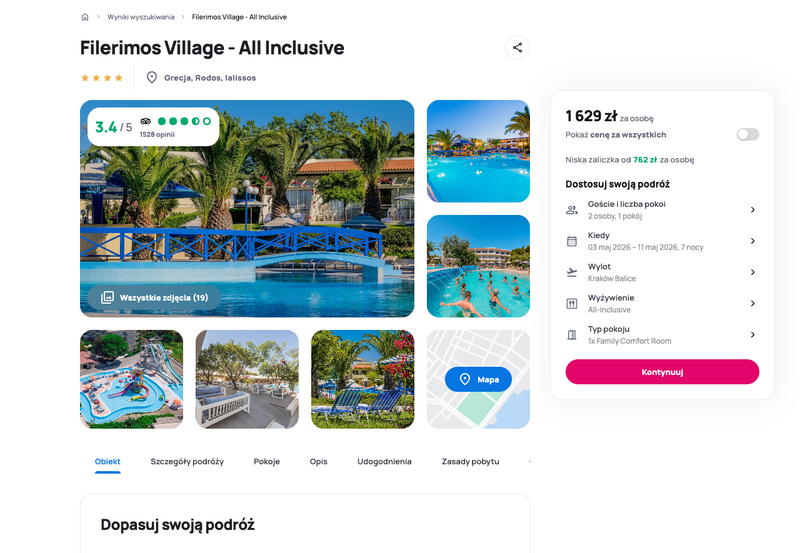
Task: Click the meal icon beside Wyżywienie
Action: (572, 304)
